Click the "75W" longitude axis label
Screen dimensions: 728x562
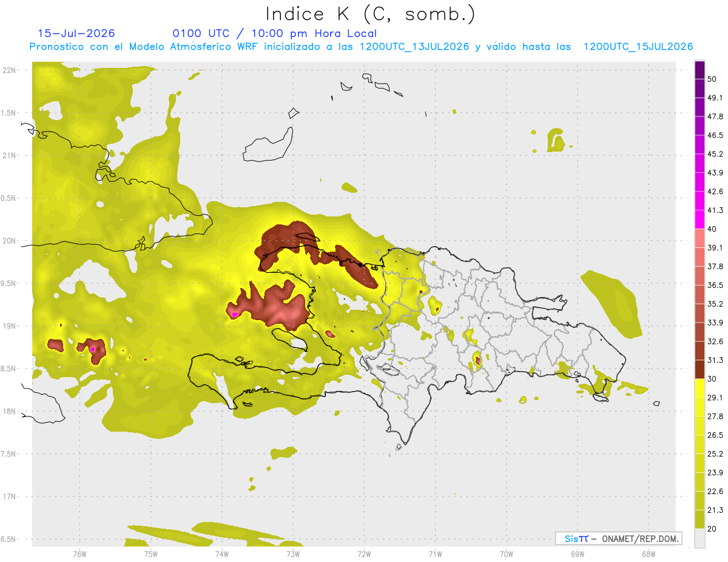tap(150, 554)
